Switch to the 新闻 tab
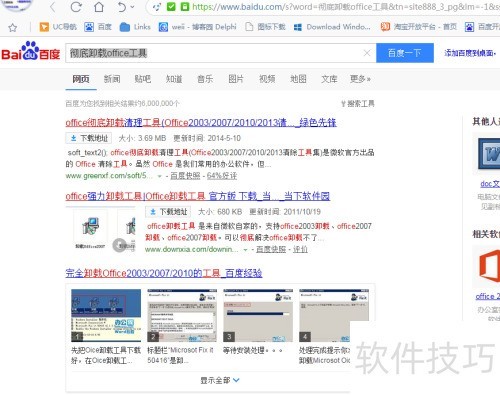The width and height of the screenshot is (500, 395). point(112,79)
